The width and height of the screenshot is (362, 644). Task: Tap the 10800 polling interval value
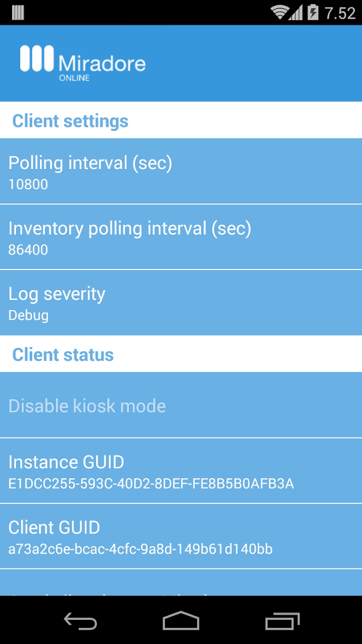(28, 184)
